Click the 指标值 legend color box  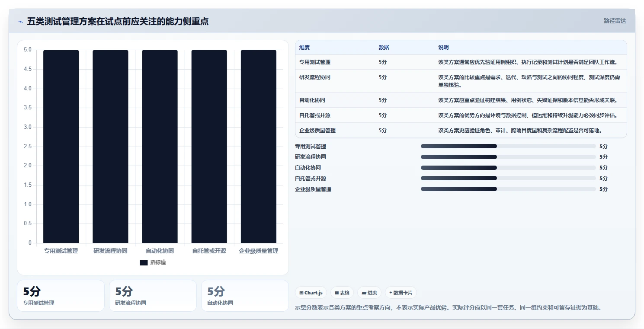[x=144, y=262]
